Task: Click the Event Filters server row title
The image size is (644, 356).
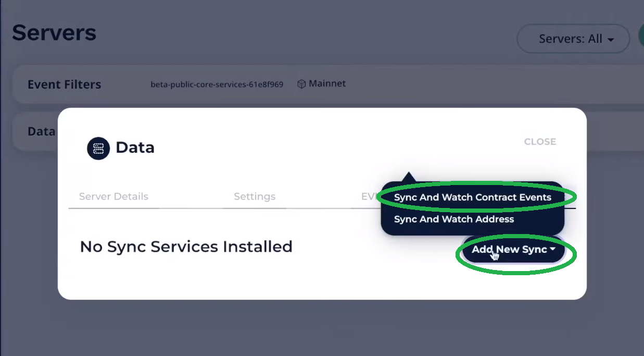Action: 65,84
